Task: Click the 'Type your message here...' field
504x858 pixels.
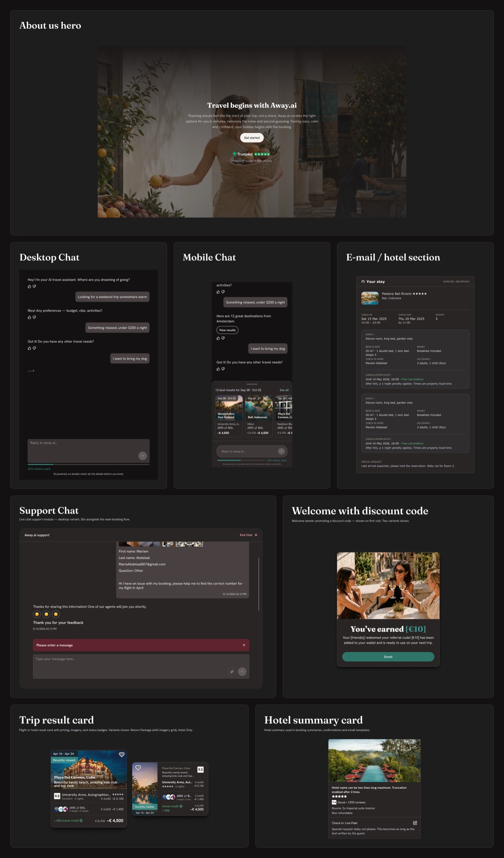Action: (141, 666)
